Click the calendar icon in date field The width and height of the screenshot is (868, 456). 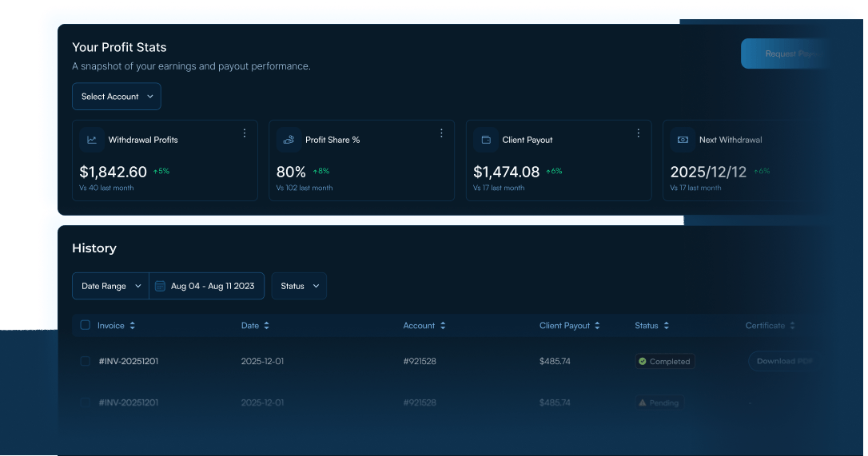coord(160,286)
